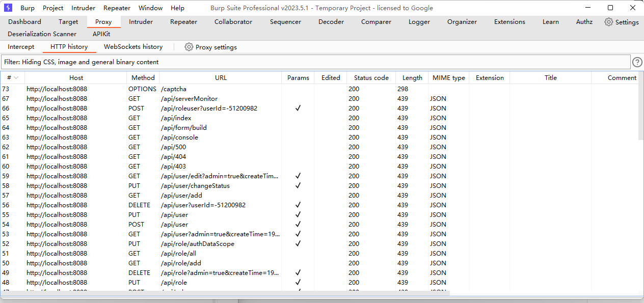Click the filter bar hiding CSS content
644x303 pixels.
click(x=316, y=62)
